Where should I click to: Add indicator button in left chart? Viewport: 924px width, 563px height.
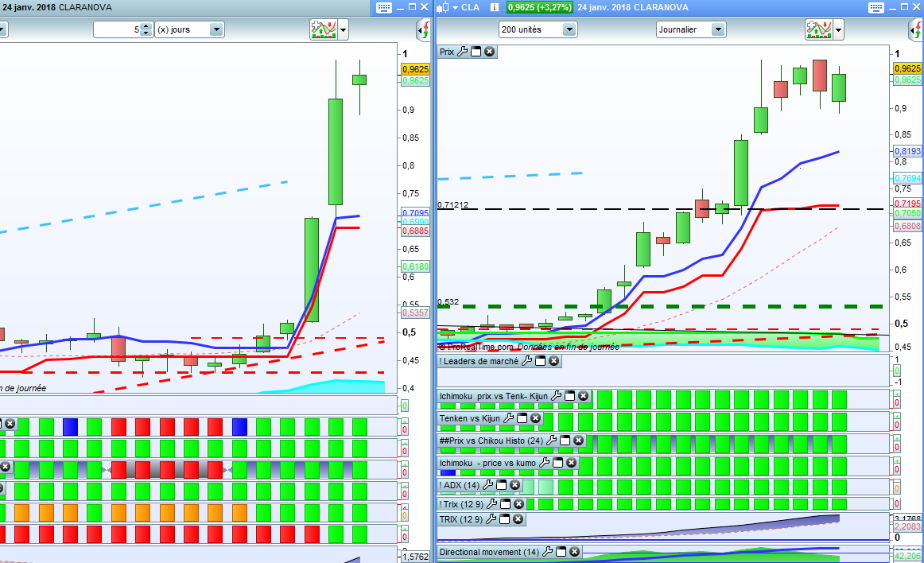tap(323, 29)
